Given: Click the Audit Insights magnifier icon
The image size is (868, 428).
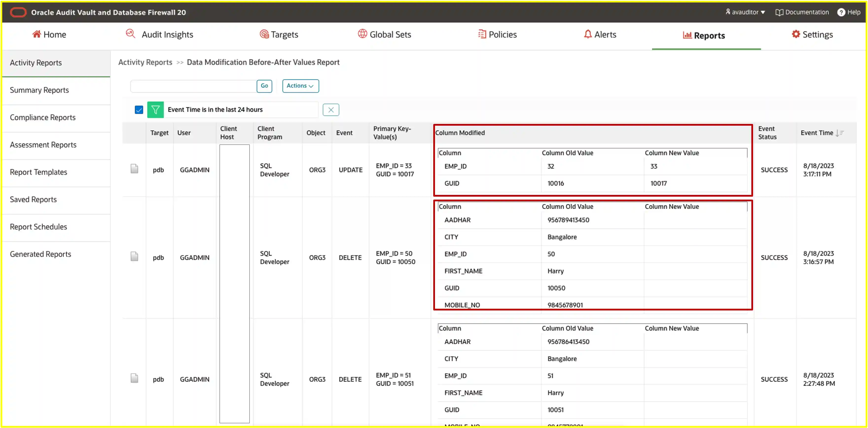Looking at the screenshot, I should coord(130,34).
